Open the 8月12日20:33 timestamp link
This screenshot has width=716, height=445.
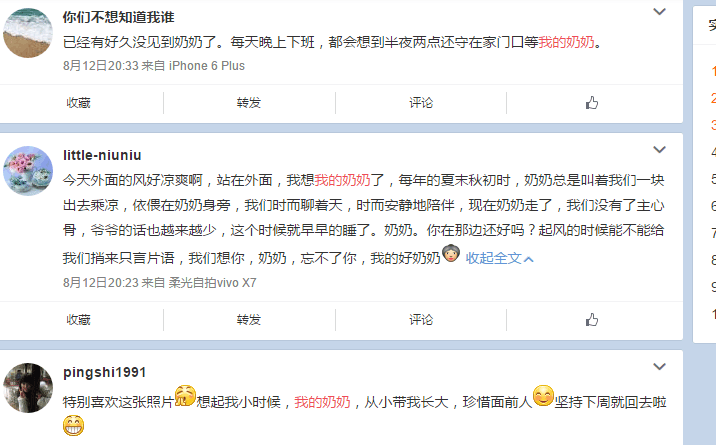[101, 66]
